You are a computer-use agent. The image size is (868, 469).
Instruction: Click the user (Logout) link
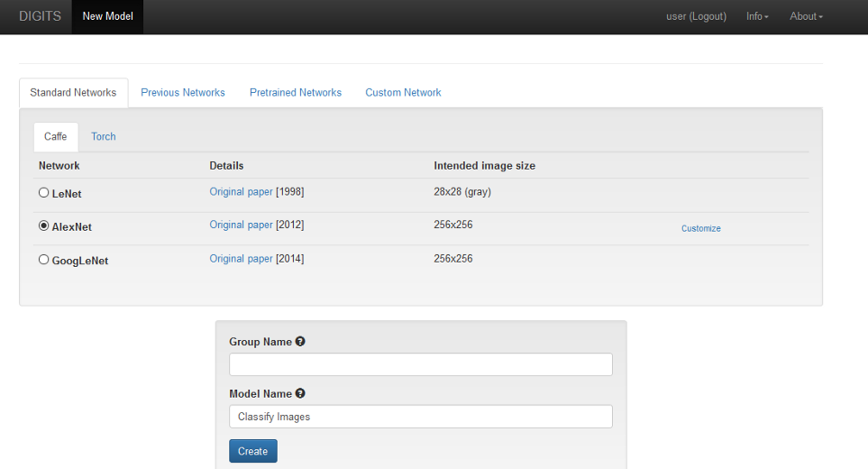point(696,16)
